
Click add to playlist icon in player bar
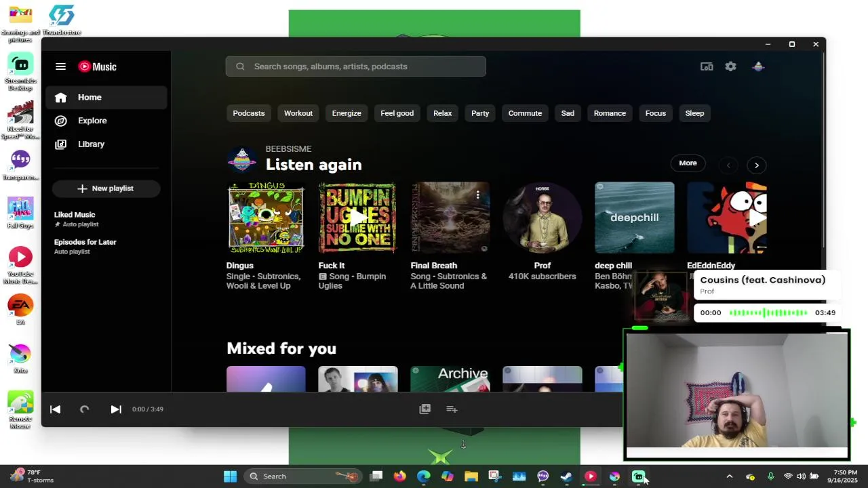pyautogui.click(x=452, y=409)
